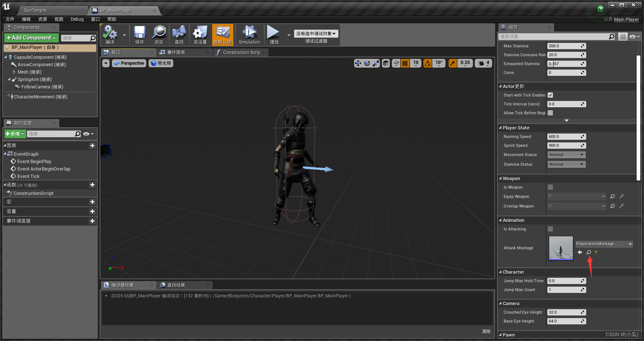Screen dimensions: 644x341
Task: Collapse the CapsuleComponent tree node
Action: pos(6,57)
